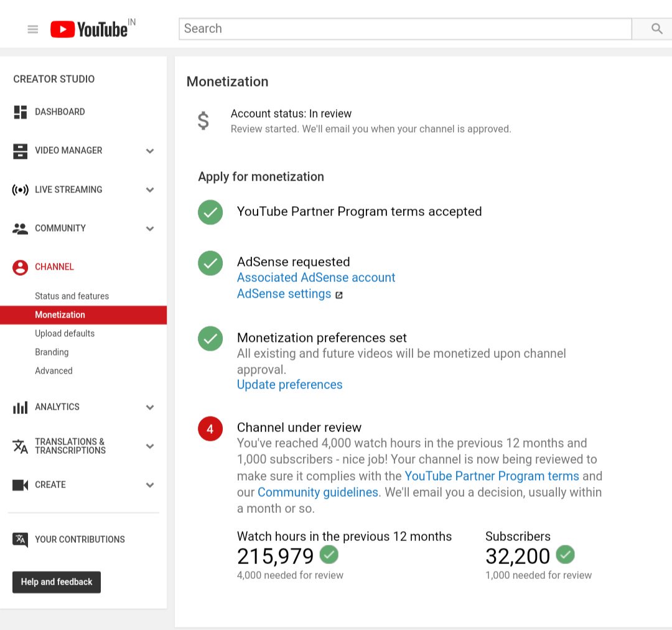Click the search magnifier button
672x630 pixels.
656,29
